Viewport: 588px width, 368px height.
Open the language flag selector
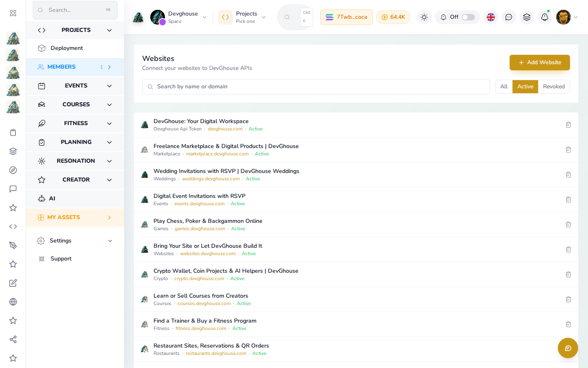(491, 17)
